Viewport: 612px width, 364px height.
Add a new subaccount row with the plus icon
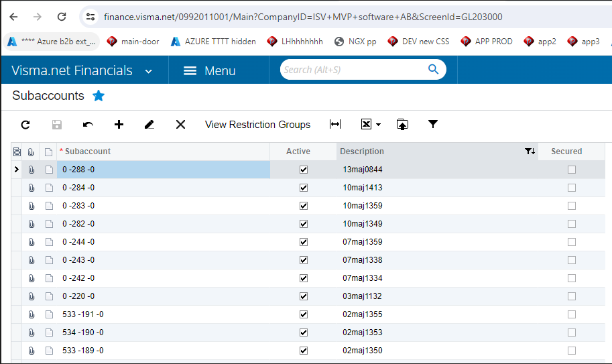click(119, 125)
